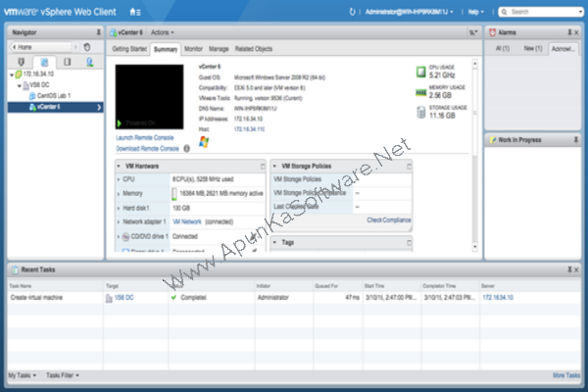
Task: Open the home menu icon in header
Action: tap(135, 12)
